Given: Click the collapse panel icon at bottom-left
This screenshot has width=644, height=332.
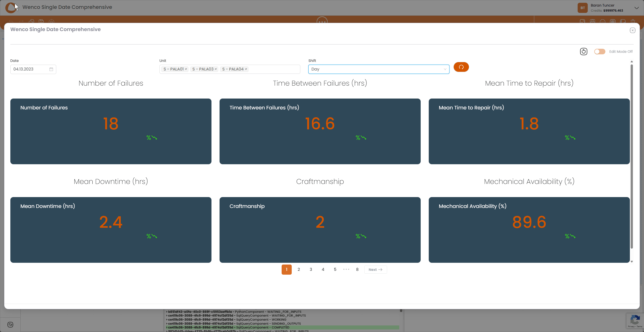Looking at the screenshot, I should (x=10, y=325).
